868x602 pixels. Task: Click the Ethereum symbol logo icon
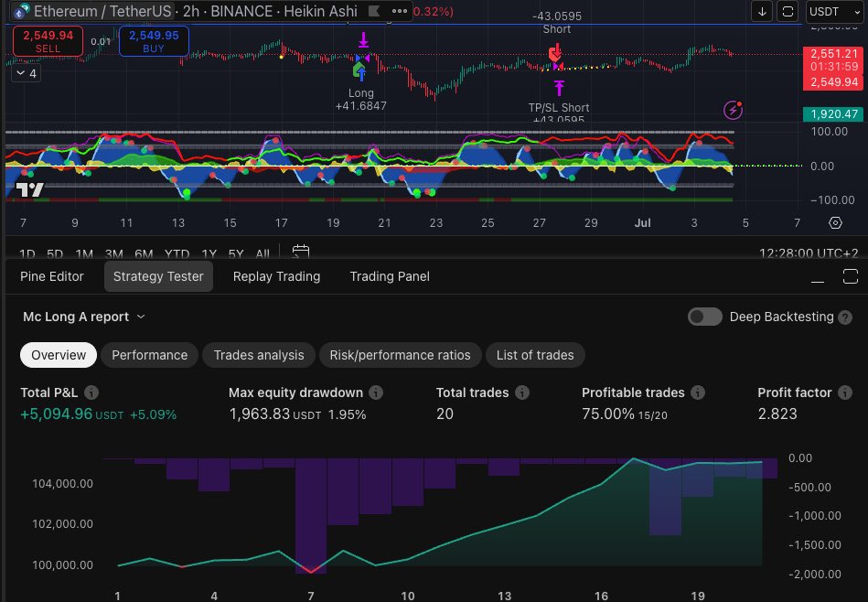click(22, 11)
